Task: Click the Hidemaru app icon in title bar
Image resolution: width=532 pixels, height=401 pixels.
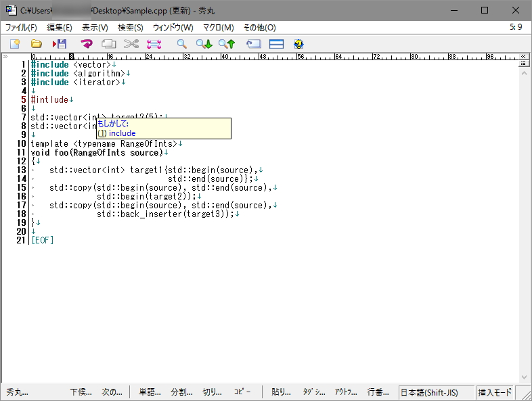Action: coord(11,10)
